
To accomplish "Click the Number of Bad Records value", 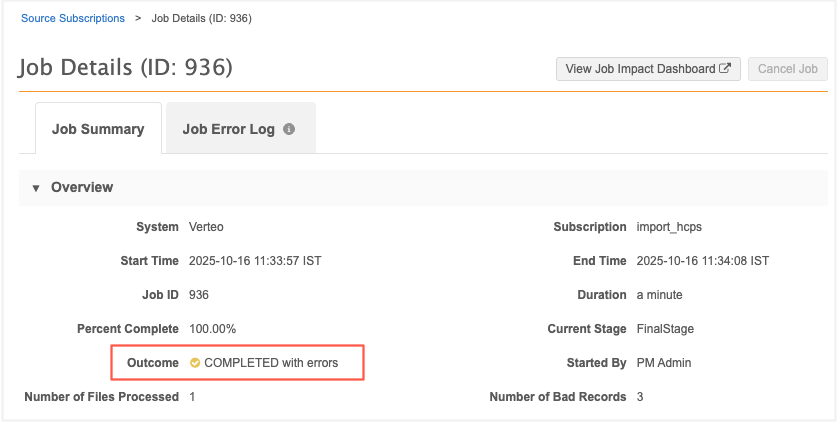I will (640, 397).
